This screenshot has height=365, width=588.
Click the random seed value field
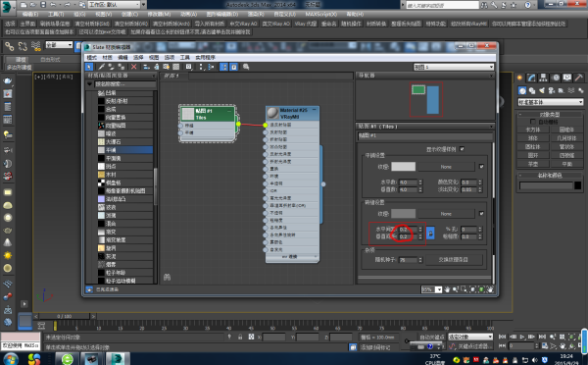click(x=408, y=259)
